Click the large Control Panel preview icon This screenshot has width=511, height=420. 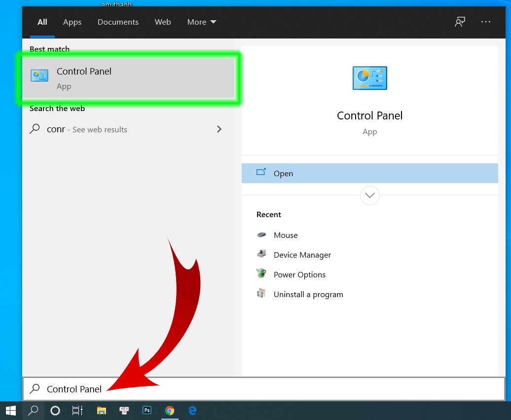click(369, 78)
